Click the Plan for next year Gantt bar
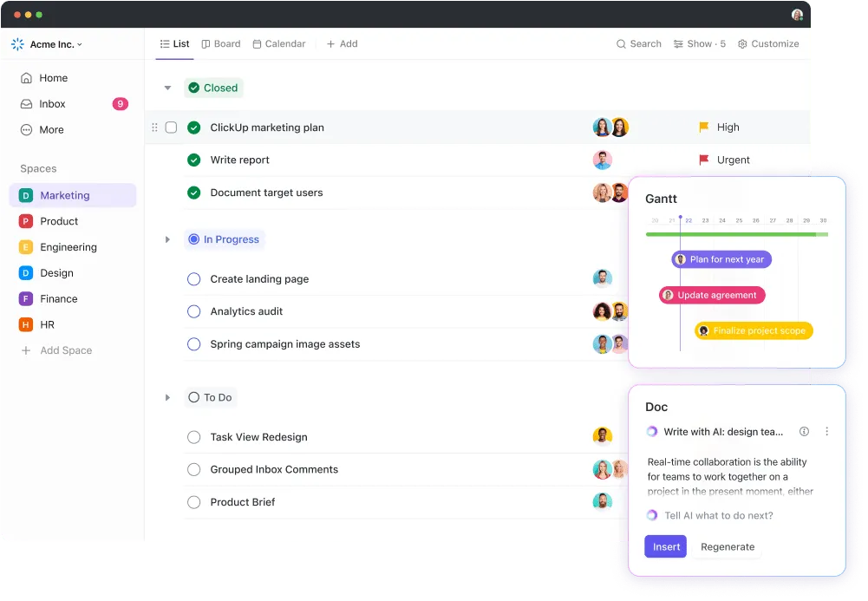Viewport: 868px width, 601px height. [721, 259]
